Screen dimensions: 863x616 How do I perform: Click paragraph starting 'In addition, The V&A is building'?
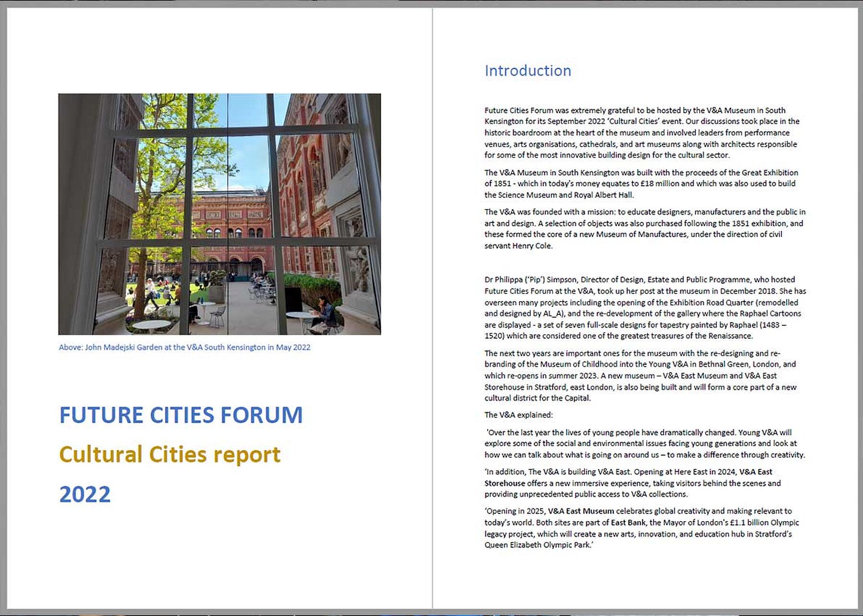(632, 483)
